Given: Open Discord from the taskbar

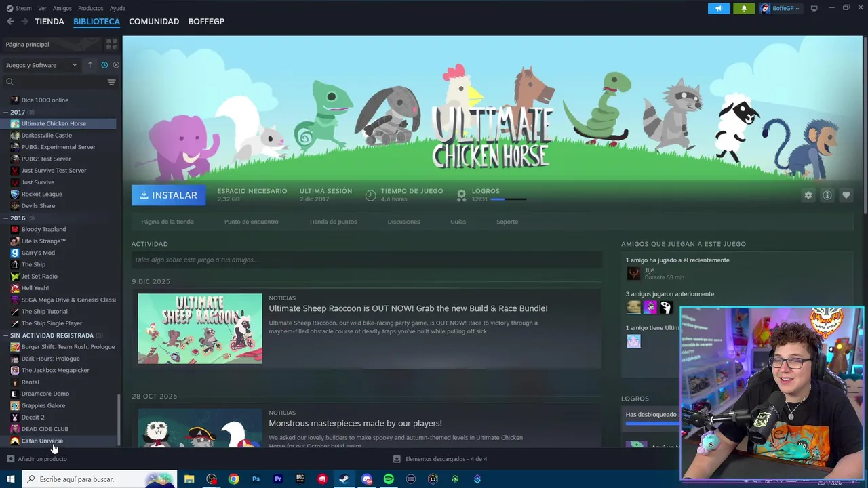Looking at the screenshot, I should [x=367, y=479].
